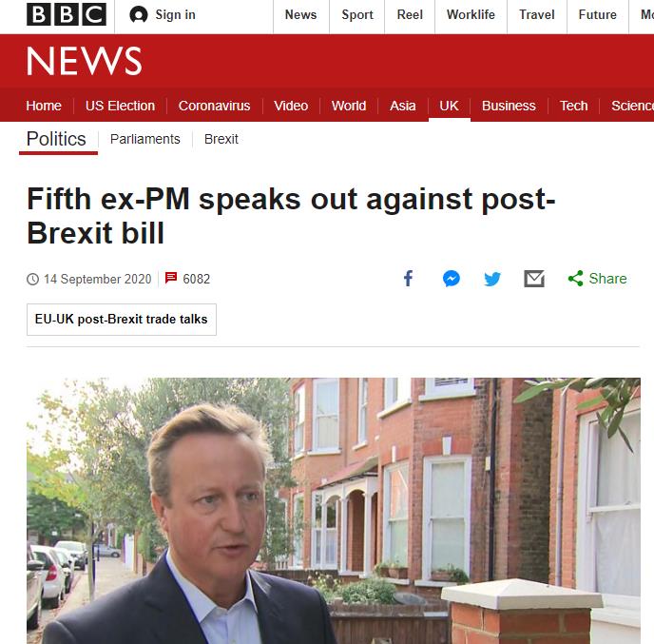Screen dimensions: 654x644
Task: Share article on Facebook icon
Action: point(409,279)
